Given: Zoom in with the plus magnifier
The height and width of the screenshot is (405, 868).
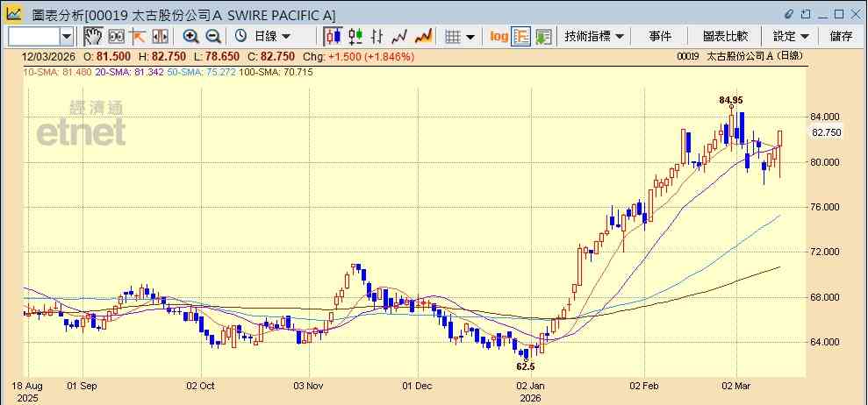Looking at the screenshot, I should click(191, 37).
